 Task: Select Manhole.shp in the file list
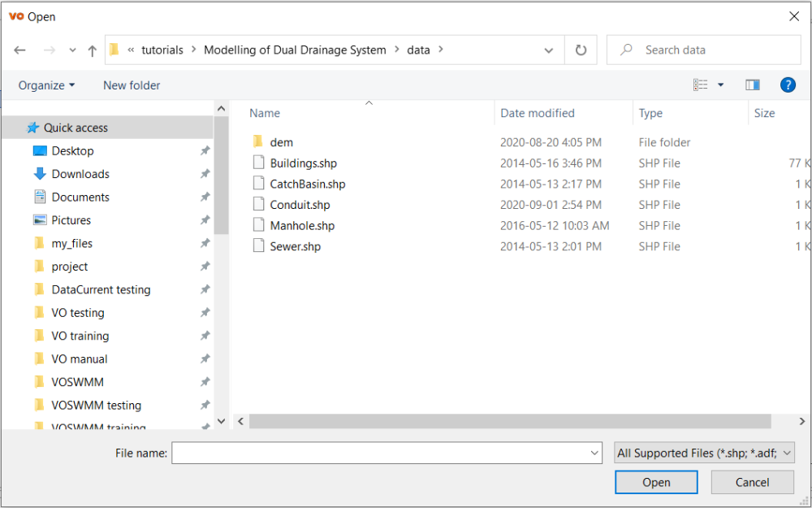(x=302, y=226)
